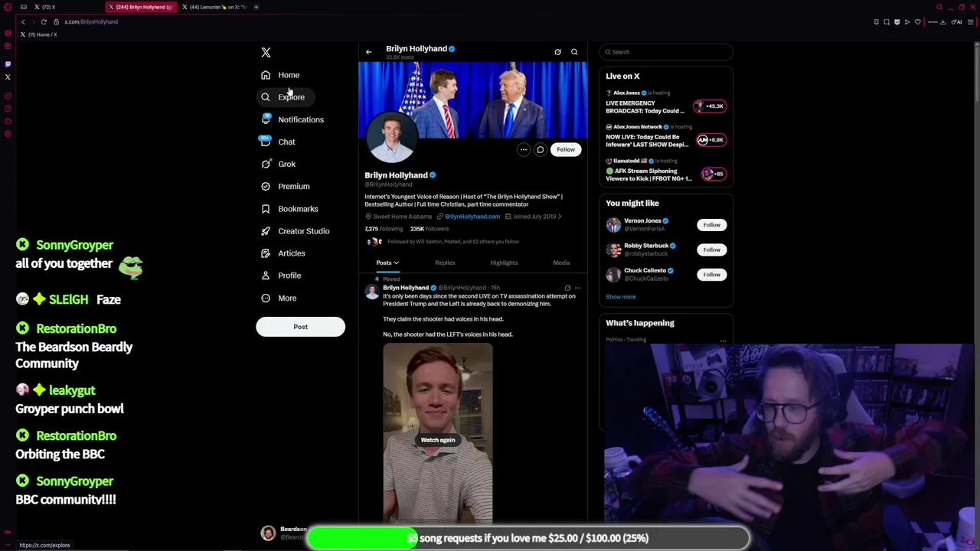Follow Brilyn Hollyhand

click(x=566, y=150)
